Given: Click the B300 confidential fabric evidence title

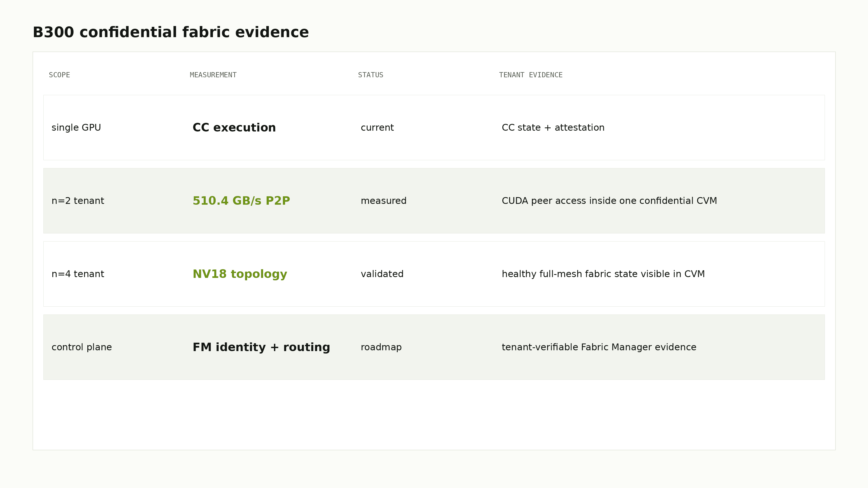Looking at the screenshot, I should tap(171, 32).
